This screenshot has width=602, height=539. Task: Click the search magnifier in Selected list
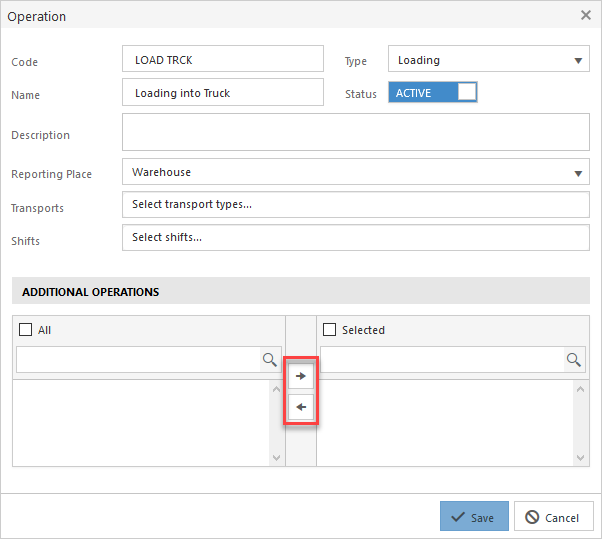574,360
